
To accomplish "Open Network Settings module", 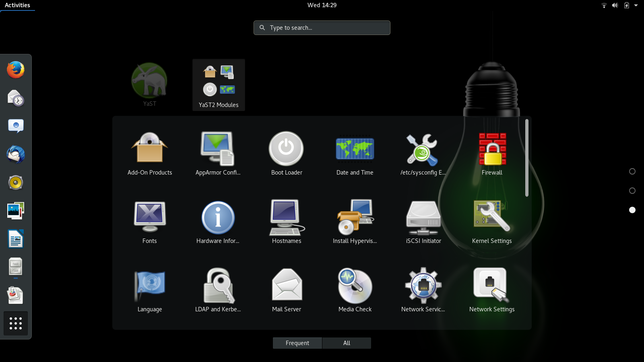I will click(x=492, y=290).
